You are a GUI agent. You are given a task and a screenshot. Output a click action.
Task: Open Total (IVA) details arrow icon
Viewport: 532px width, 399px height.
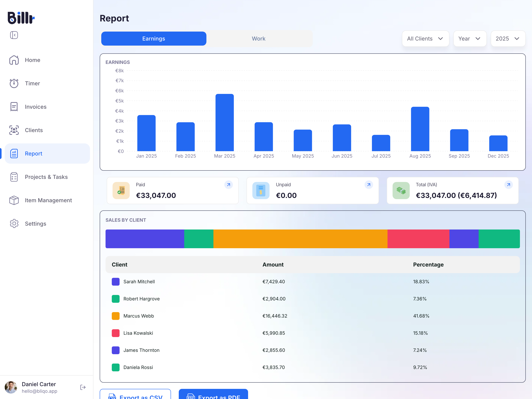click(x=508, y=185)
